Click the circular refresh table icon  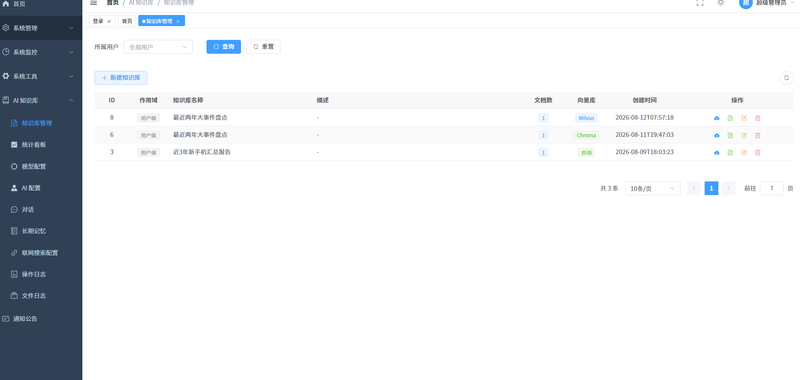[x=786, y=78]
